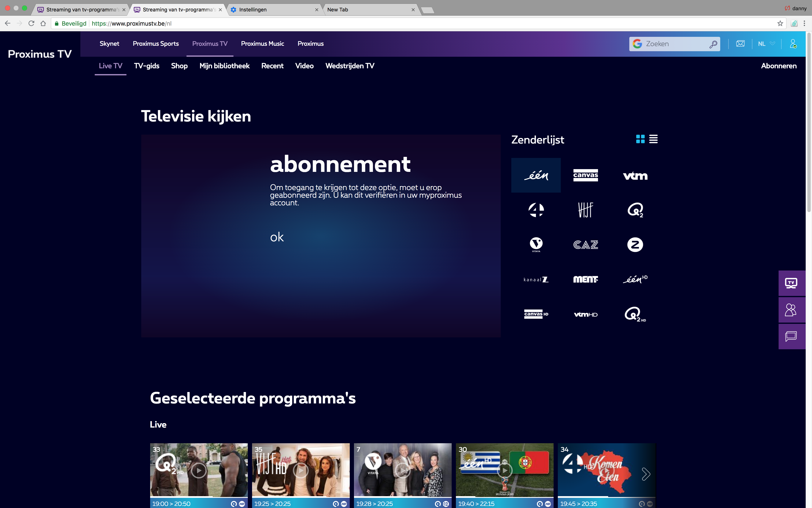Play the channel 30 één HD football match
The height and width of the screenshot is (508, 812).
point(505,470)
